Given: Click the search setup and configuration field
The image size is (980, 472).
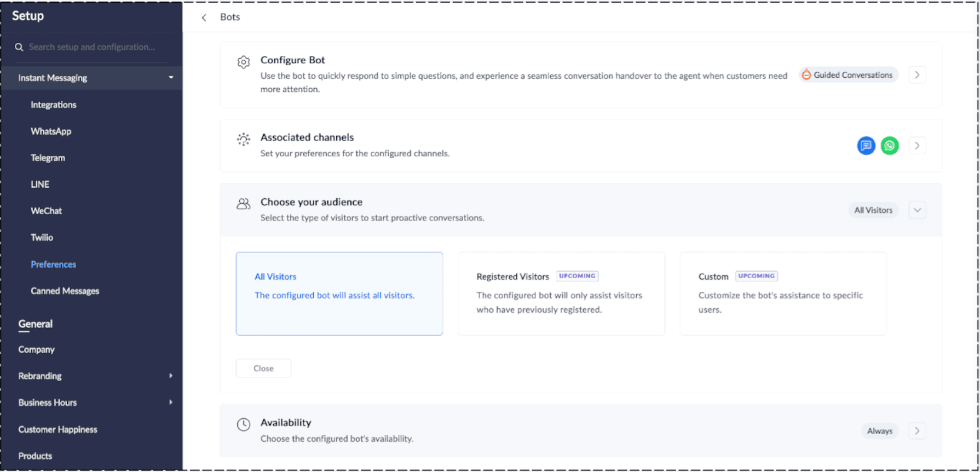Looking at the screenshot, I should tap(92, 47).
